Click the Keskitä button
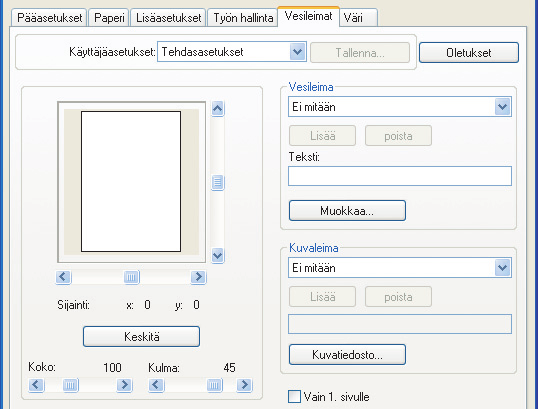Viewport: 538px width, 409px height. [141, 336]
